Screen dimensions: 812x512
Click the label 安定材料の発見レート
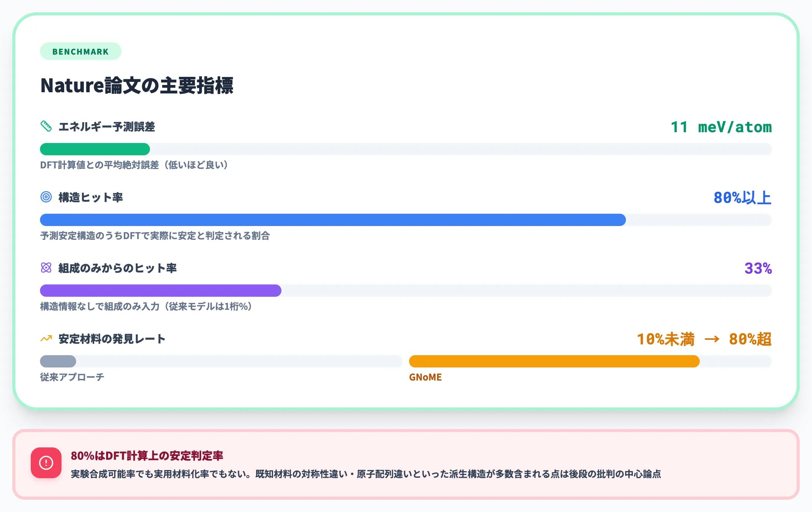(x=112, y=339)
